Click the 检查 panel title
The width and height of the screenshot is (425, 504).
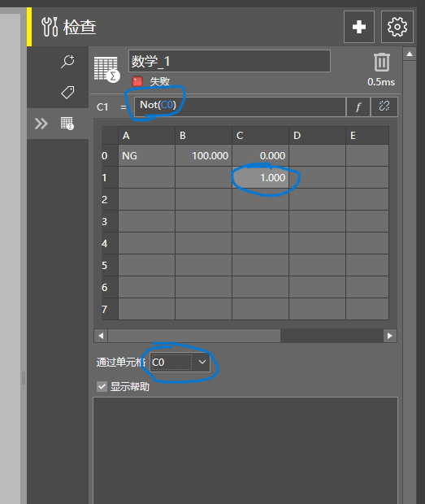click(80, 27)
